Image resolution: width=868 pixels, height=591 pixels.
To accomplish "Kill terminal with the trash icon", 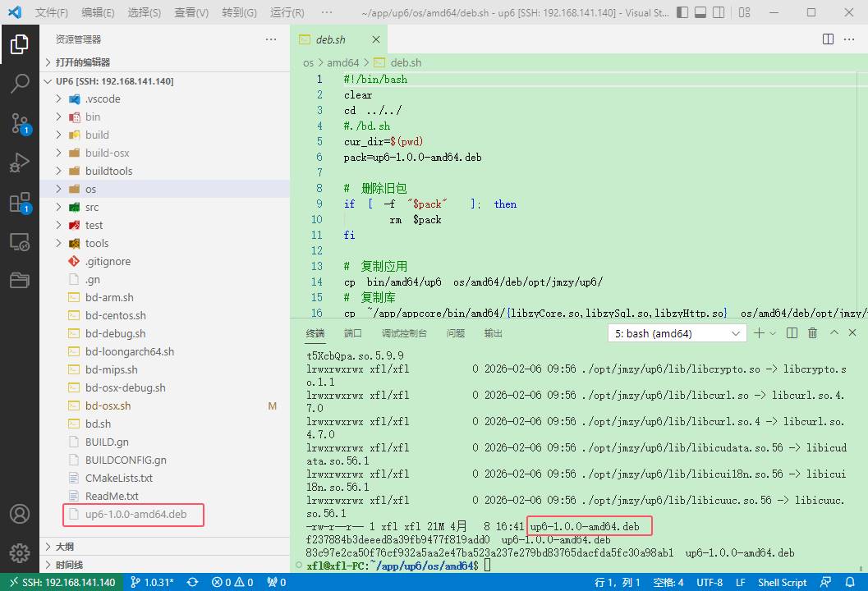I will tap(813, 333).
